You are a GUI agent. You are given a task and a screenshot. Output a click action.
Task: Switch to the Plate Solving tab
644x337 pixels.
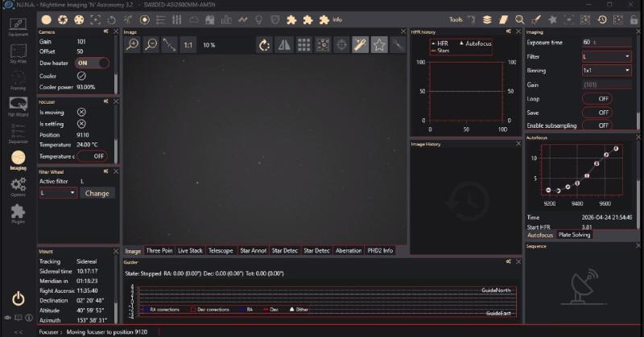pyautogui.click(x=574, y=235)
